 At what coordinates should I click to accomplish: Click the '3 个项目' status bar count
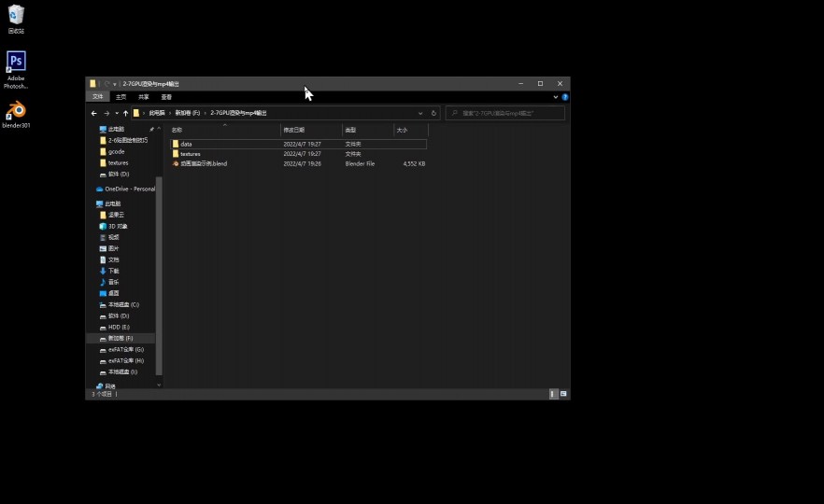(x=102, y=394)
